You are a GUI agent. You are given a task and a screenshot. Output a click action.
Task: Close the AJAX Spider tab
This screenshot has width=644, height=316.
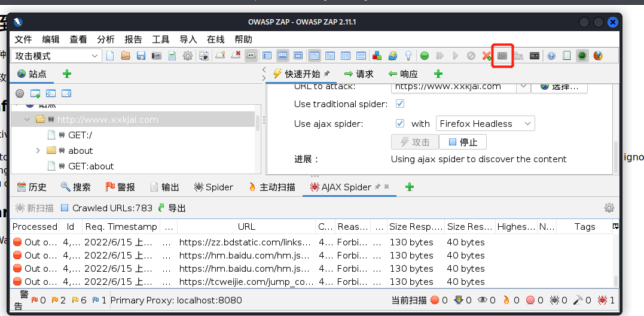coord(386,187)
